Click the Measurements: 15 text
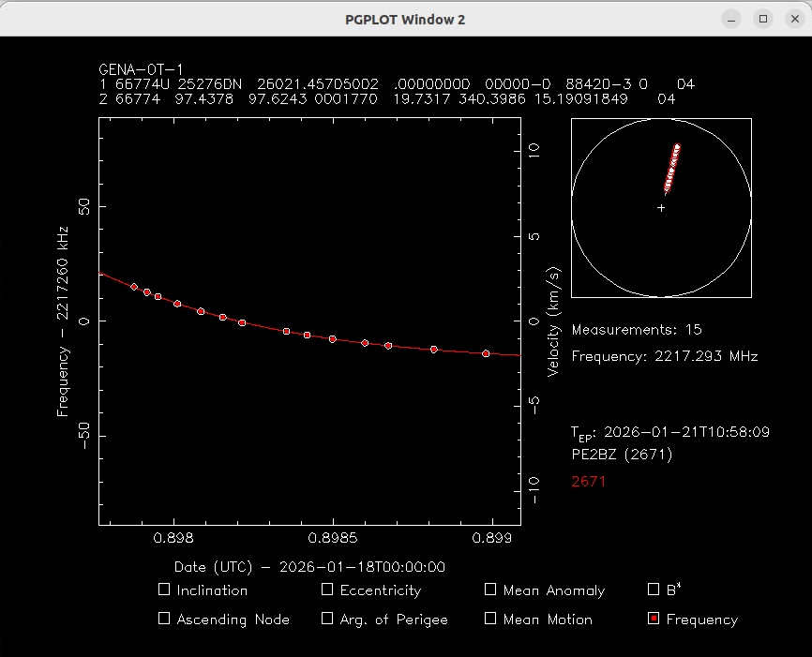The height and width of the screenshot is (657, 812). (636, 330)
